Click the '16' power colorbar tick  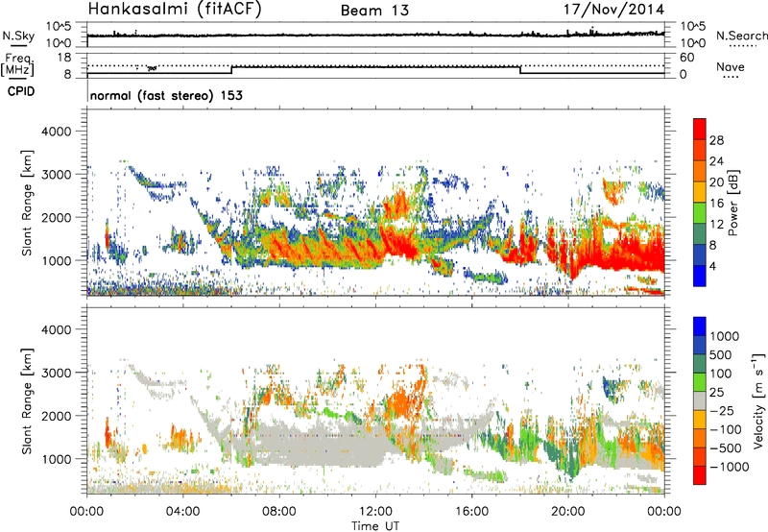click(716, 204)
